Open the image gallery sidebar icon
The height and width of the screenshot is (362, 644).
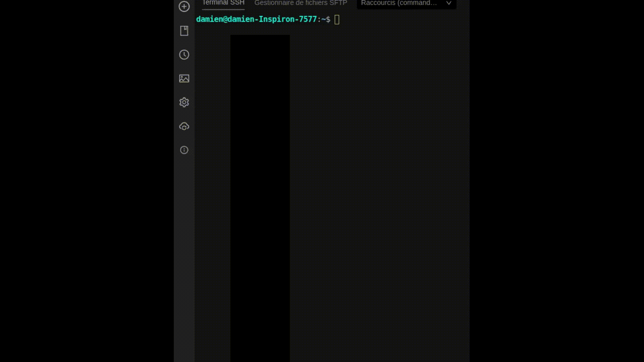pos(184,78)
